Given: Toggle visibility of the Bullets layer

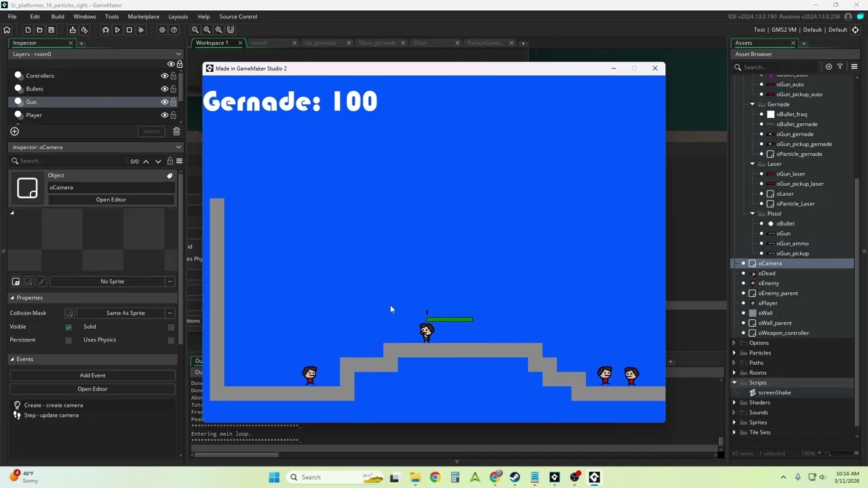Looking at the screenshot, I should [x=164, y=89].
